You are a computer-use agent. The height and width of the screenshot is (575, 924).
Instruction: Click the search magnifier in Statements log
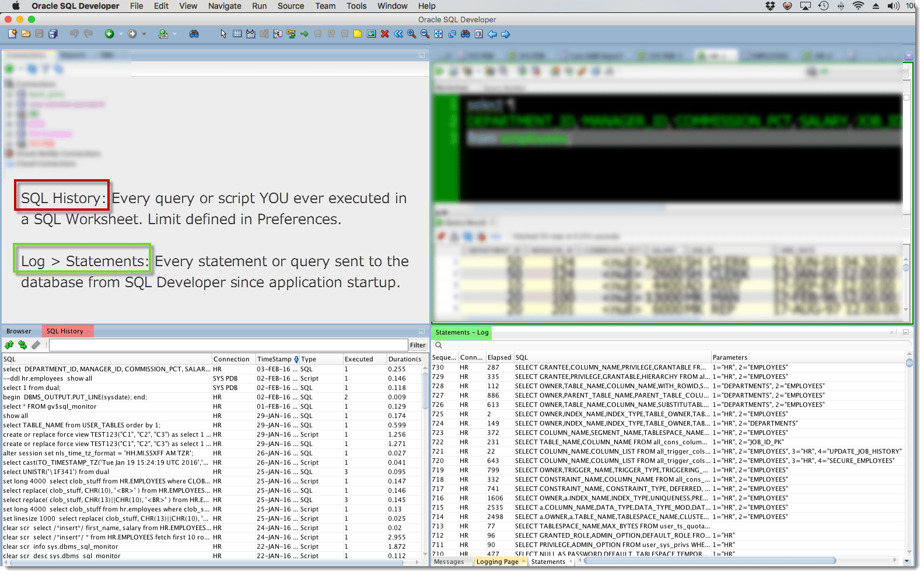[439, 345]
